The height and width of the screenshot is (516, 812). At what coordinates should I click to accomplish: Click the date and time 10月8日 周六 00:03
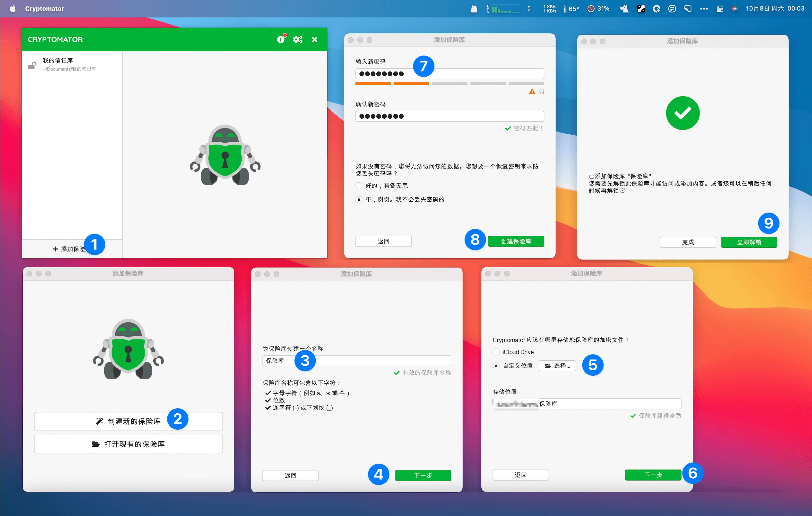(x=775, y=9)
